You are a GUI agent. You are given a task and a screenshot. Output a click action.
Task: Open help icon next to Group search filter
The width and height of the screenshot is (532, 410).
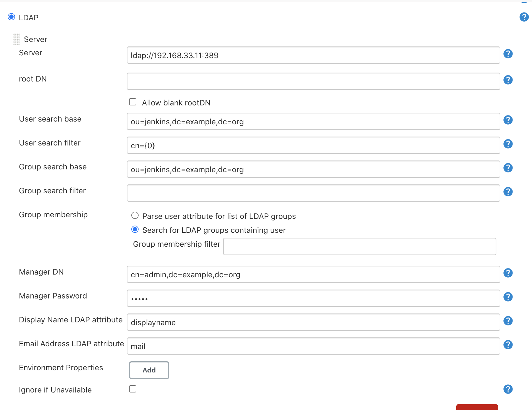coord(508,192)
